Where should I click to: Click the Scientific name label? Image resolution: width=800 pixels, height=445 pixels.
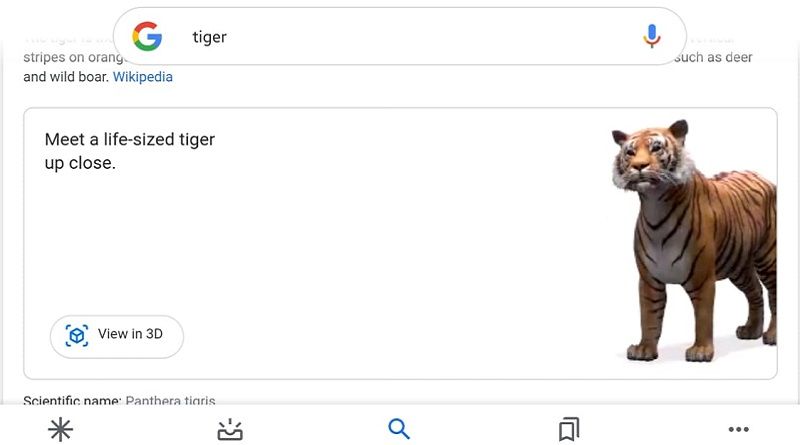[x=72, y=400]
